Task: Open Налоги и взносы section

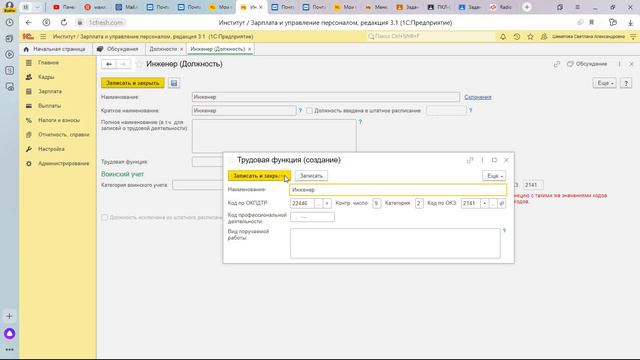Action: pos(59,120)
